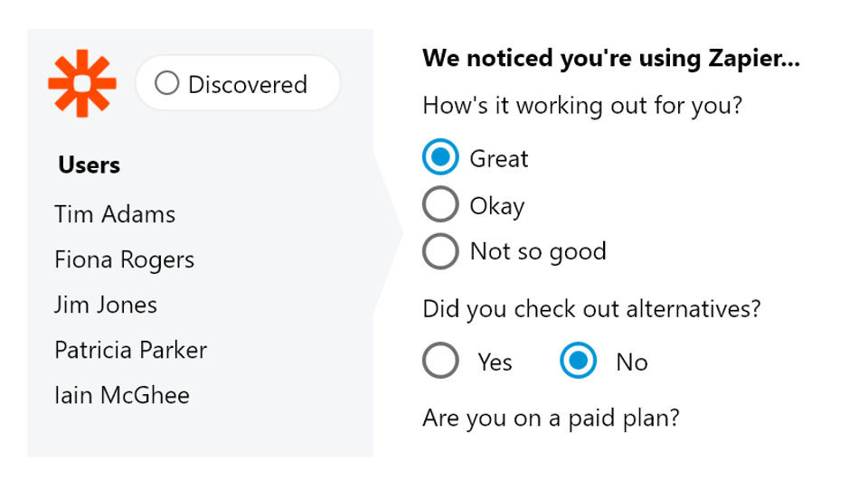Click the 'Not so good' label text

538,251
